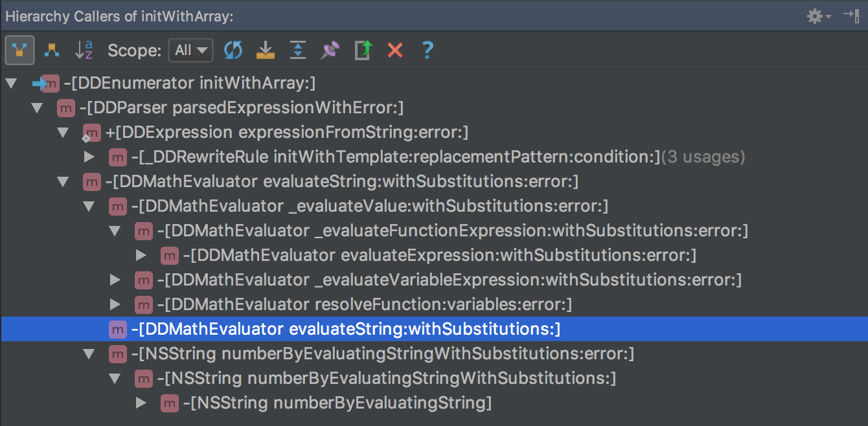The width and height of the screenshot is (868, 426).
Task: Open Help via the question mark icon
Action: [428, 50]
